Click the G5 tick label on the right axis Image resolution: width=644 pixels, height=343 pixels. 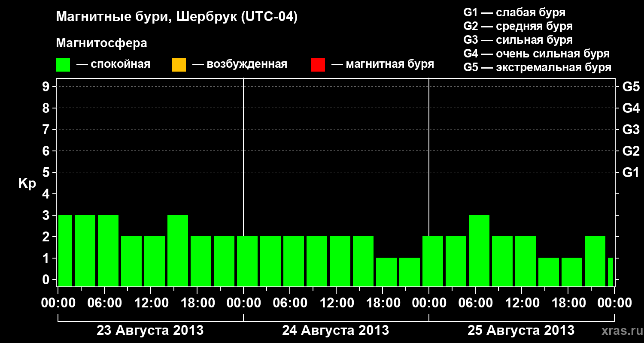631,87
